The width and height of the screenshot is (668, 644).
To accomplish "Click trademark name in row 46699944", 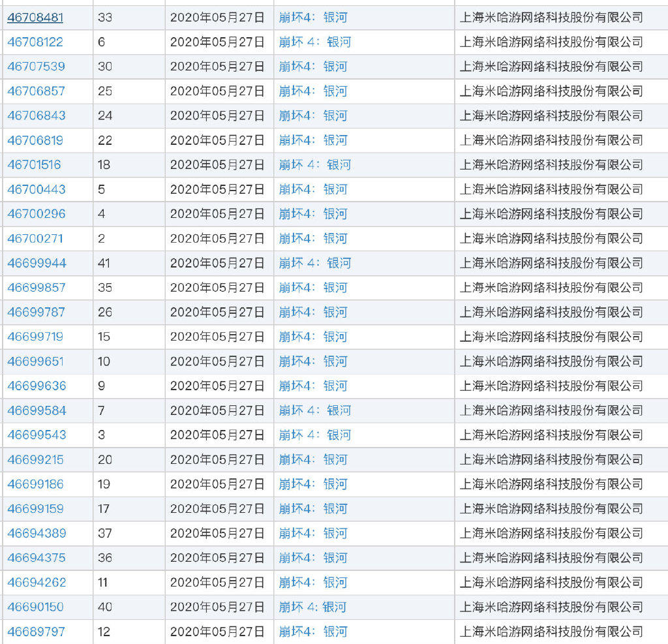I will (315, 263).
